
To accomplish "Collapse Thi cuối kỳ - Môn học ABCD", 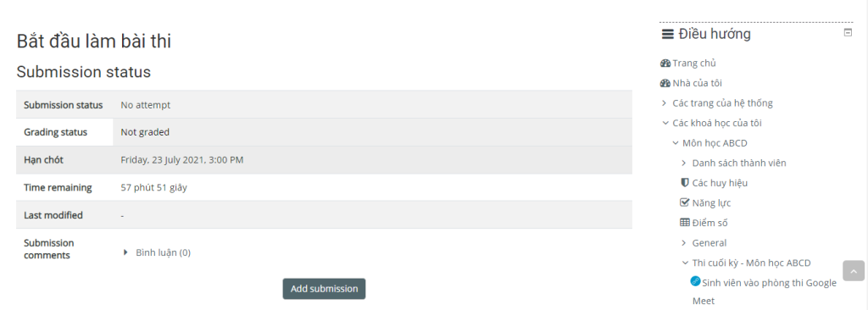I will (685, 263).
